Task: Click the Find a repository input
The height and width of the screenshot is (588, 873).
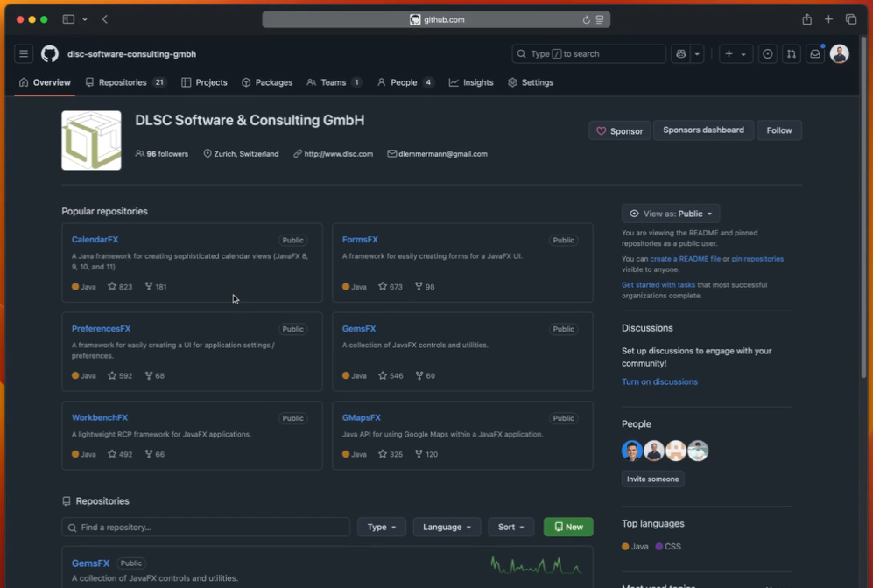Action: [206, 528]
